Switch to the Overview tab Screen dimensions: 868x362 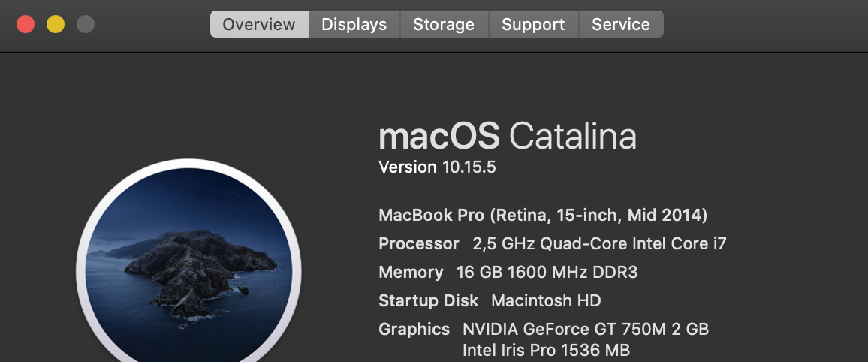click(x=259, y=24)
